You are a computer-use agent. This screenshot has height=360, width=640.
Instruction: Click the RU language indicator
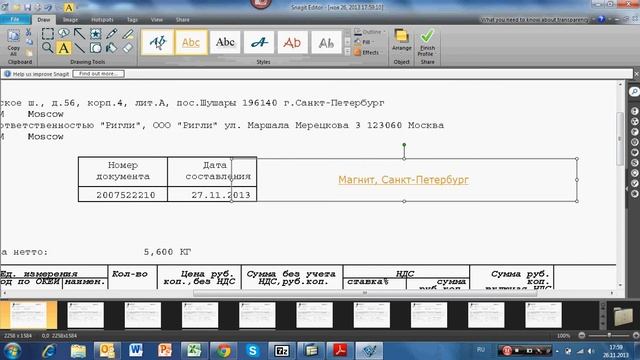point(481,350)
